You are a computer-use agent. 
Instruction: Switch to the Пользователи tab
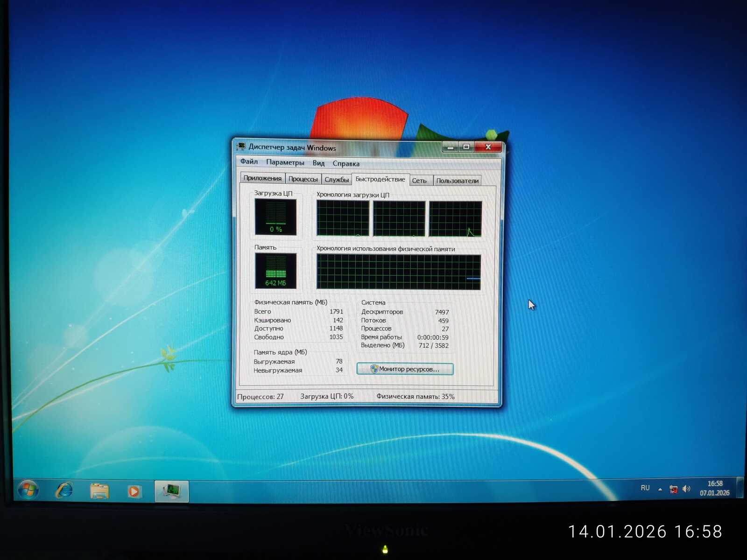tap(458, 181)
